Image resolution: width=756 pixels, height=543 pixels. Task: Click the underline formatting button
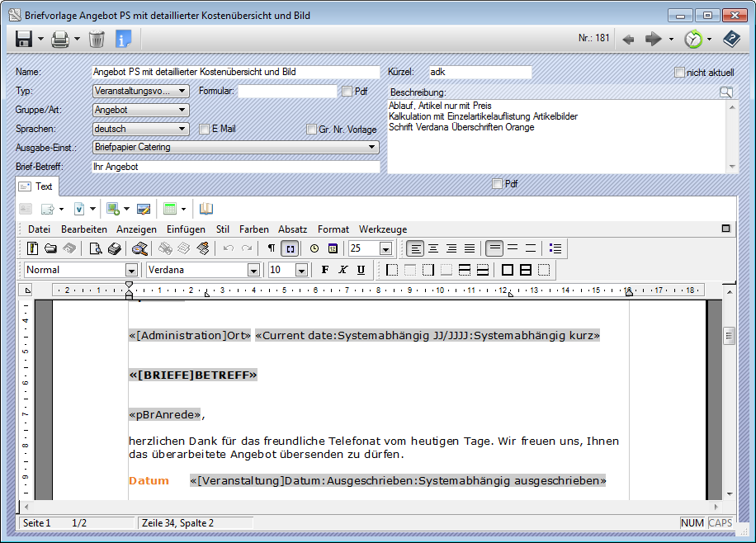click(x=361, y=270)
